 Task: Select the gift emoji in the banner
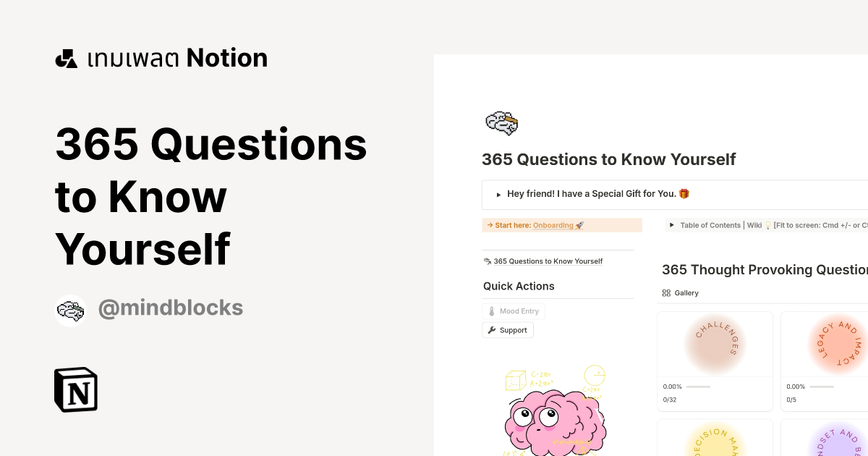click(x=684, y=194)
